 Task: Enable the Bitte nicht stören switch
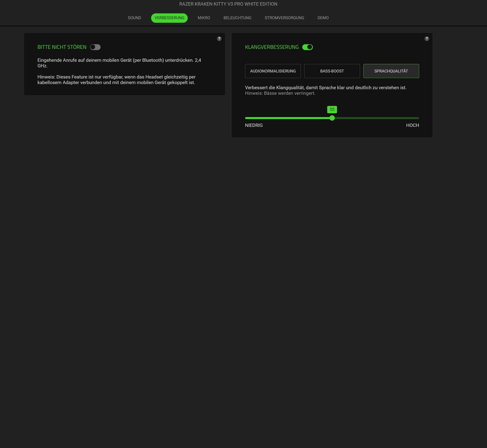point(95,47)
